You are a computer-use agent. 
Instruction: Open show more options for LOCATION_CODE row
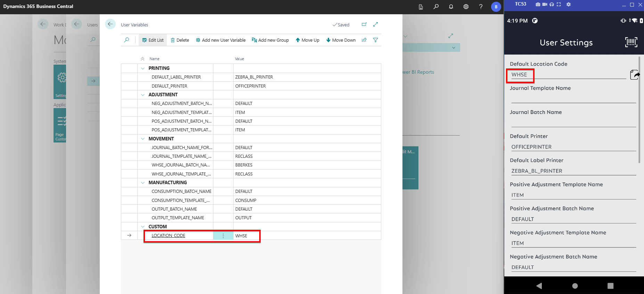pos(223,236)
